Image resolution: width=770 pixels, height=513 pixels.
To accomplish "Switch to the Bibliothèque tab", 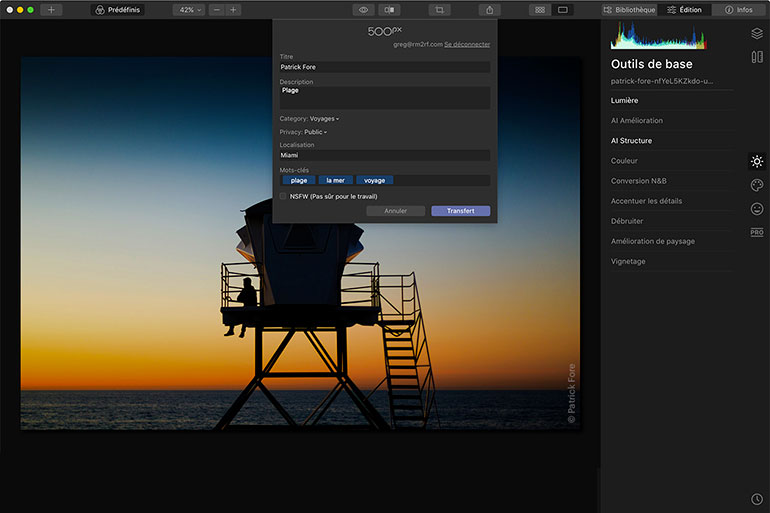I will point(630,10).
